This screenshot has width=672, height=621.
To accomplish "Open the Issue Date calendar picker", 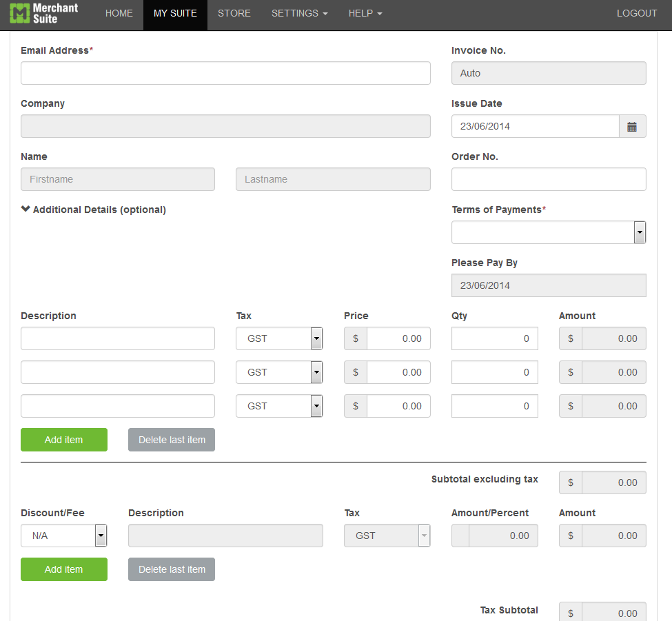I will [x=632, y=126].
